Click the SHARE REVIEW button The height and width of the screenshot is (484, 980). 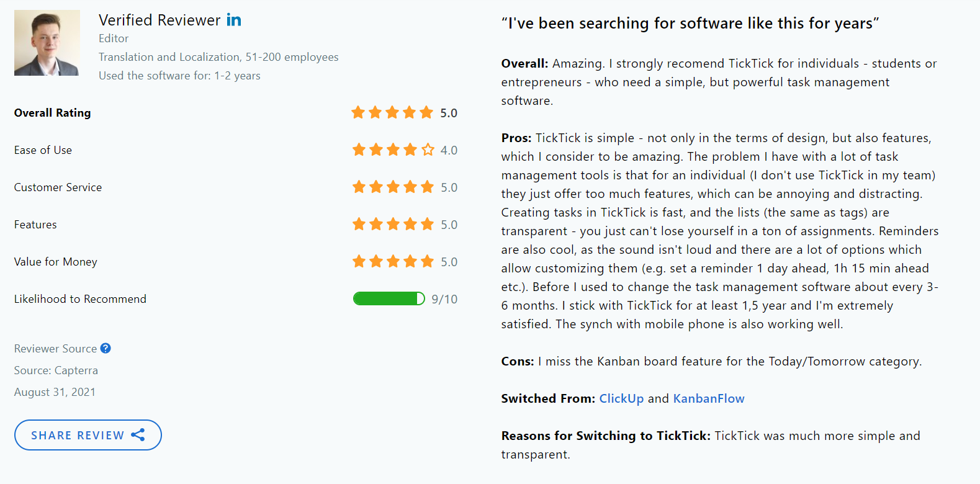coord(88,435)
